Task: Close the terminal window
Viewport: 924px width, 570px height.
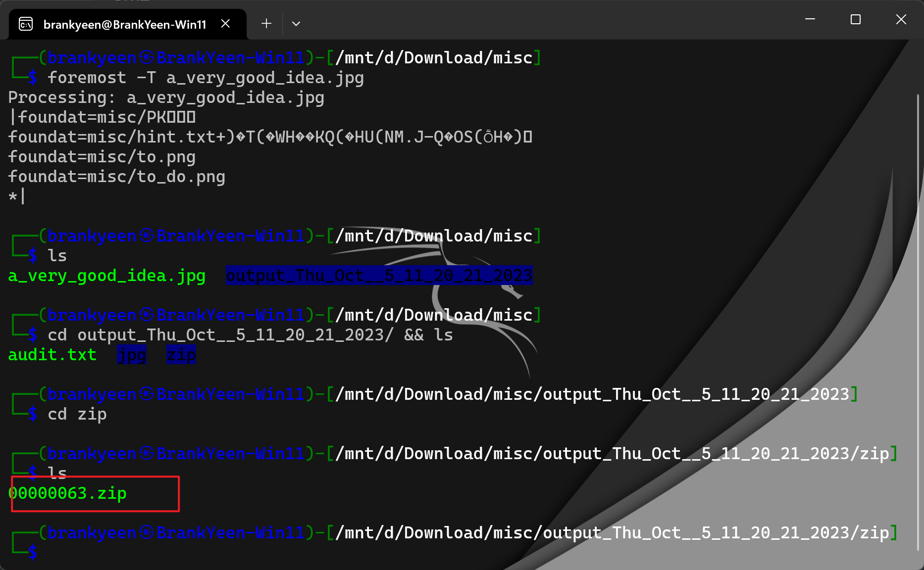Action: (901, 19)
